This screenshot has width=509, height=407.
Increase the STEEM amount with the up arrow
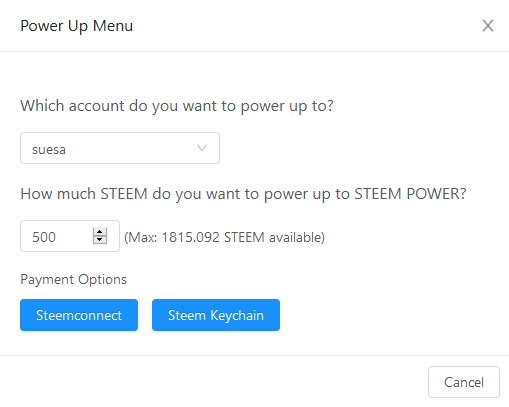(x=100, y=232)
